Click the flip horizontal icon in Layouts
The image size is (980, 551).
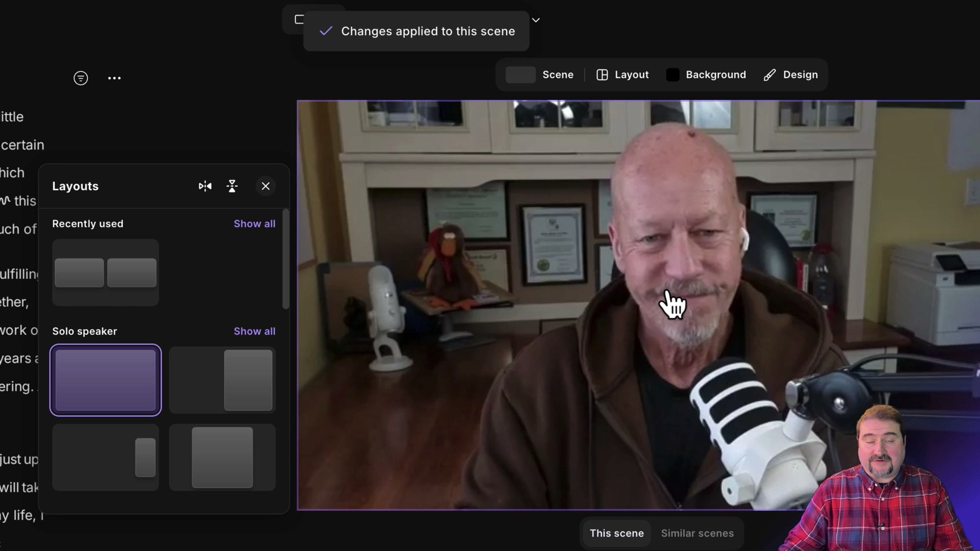(205, 186)
